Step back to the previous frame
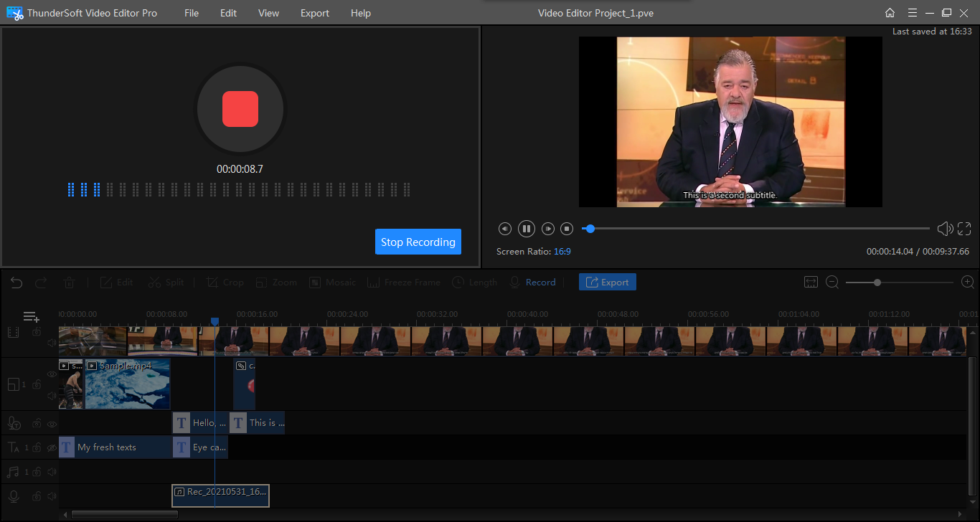This screenshot has height=522, width=980. tap(505, 229)
